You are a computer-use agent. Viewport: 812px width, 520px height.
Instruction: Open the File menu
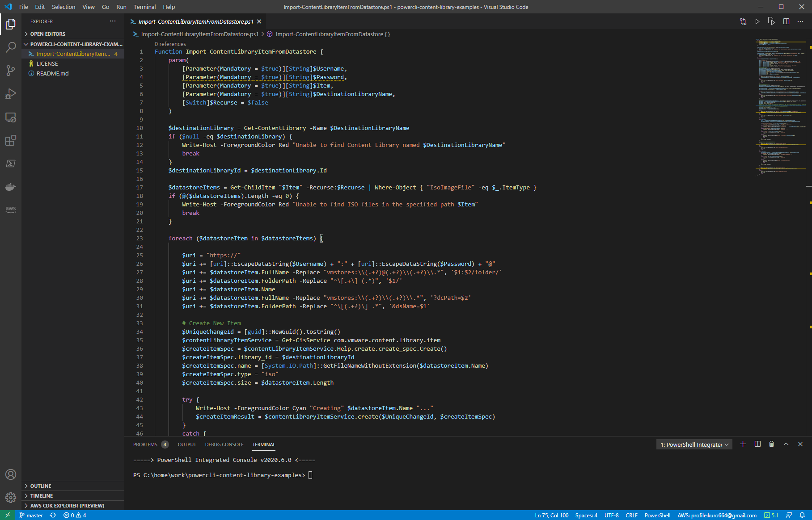coord(24,7)
